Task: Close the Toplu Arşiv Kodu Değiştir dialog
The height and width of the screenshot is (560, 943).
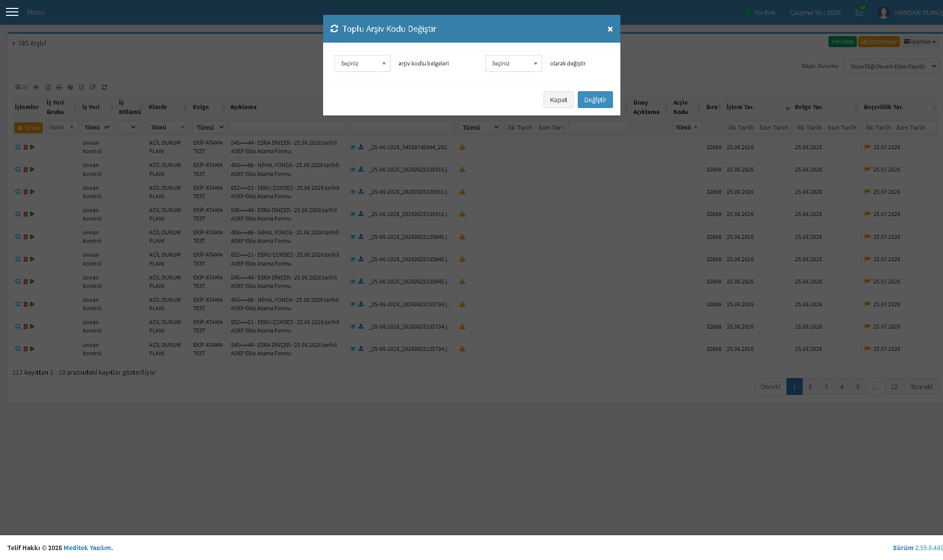Action: (x=610, y=29)
